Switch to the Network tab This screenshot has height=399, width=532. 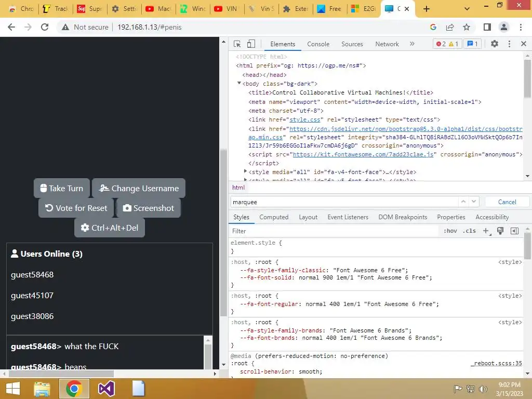(387, 44)
